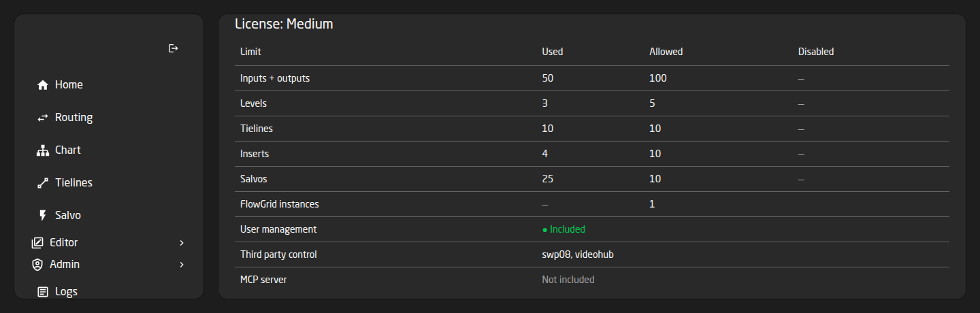980x313 pixels.
Task: Click the License: Medium heading
Action: click(x=284, y=24)
